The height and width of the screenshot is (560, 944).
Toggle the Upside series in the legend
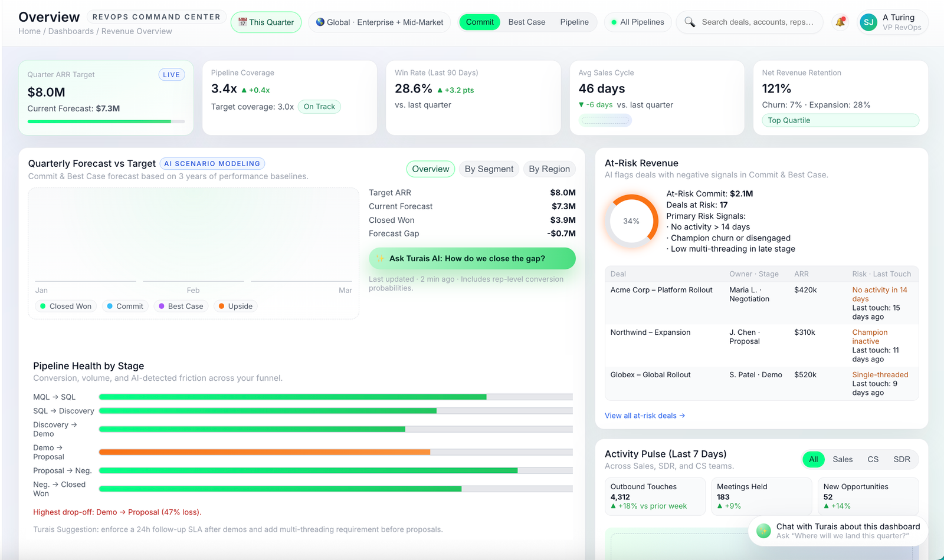235,306
